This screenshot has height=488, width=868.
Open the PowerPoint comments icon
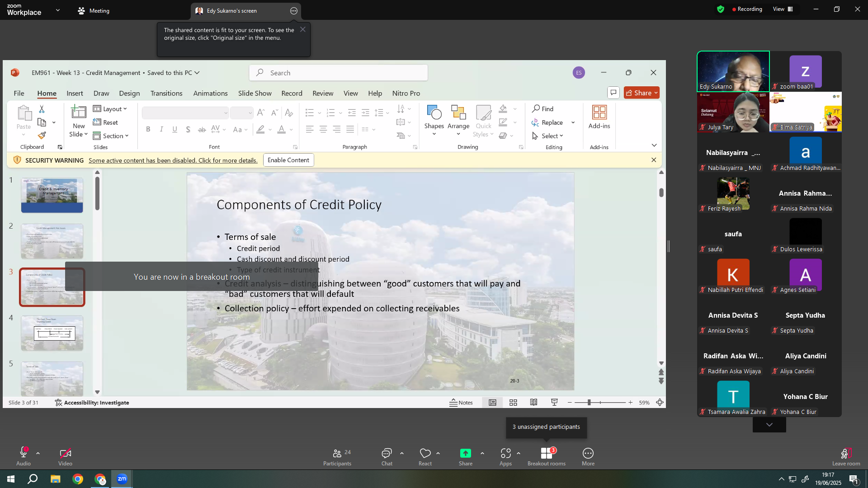pyautogui.click(x=613, y=93)
